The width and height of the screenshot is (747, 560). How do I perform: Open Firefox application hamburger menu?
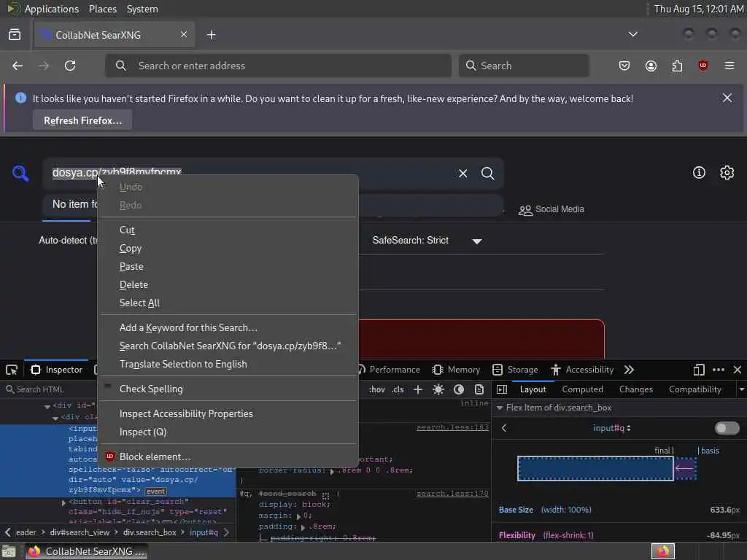coord(729,66)
